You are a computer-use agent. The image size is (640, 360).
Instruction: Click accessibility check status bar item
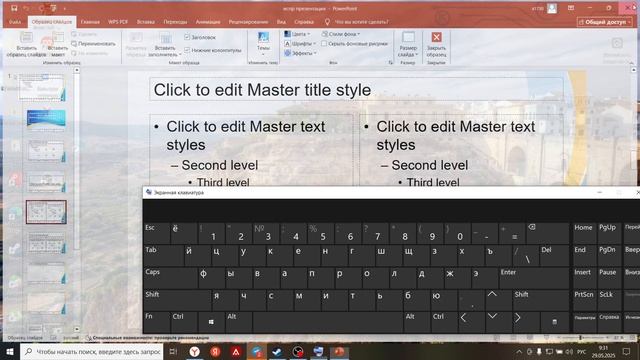point(147,338)
